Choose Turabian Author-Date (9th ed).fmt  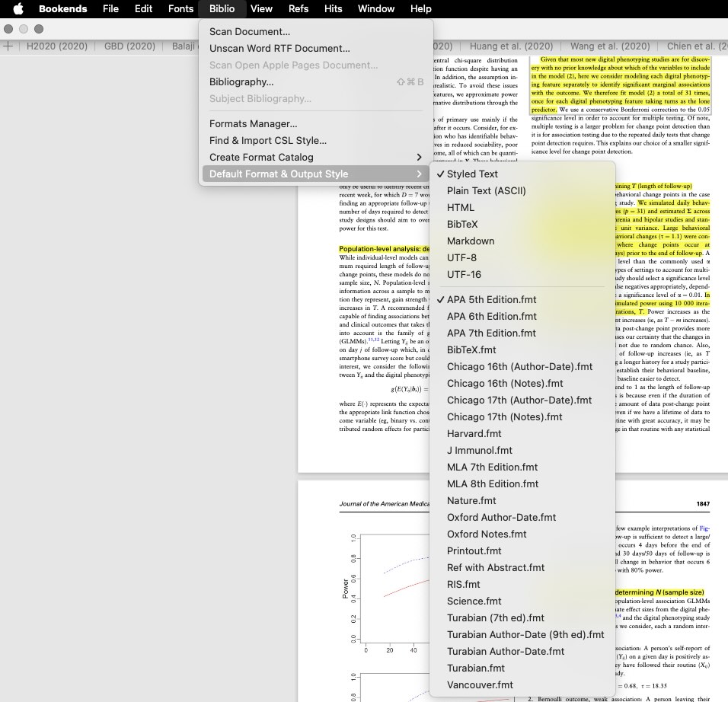522,633
